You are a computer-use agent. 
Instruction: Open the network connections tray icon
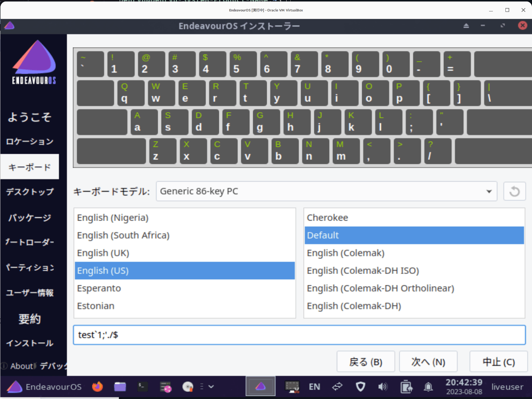click(337, 387)
